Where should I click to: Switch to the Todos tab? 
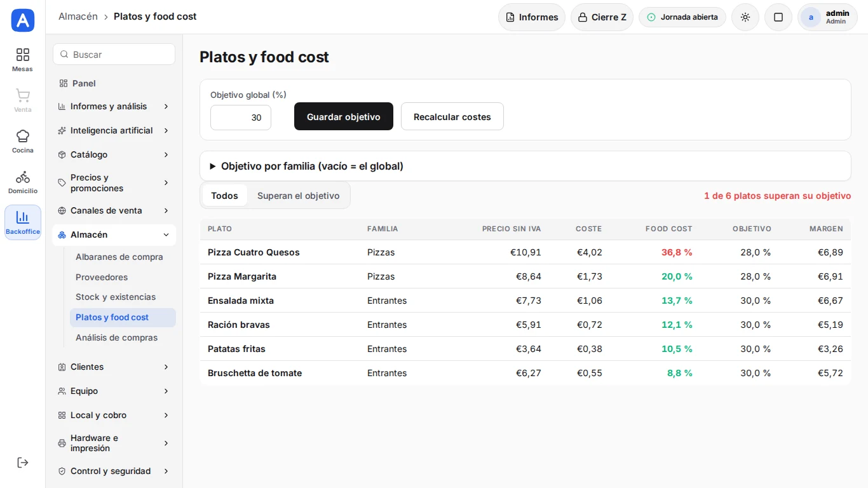coord(224,196)
